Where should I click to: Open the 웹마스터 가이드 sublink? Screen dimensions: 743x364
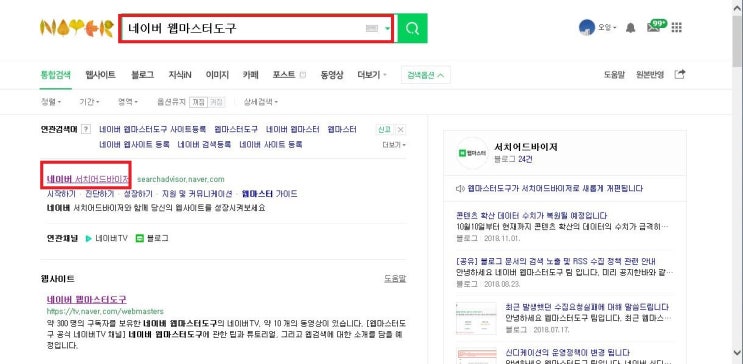click(x=270, y=194)
